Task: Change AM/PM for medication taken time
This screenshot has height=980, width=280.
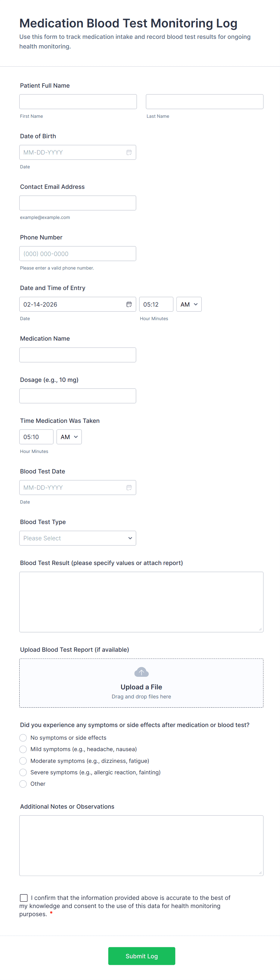Action: click(x=69, y=437)
